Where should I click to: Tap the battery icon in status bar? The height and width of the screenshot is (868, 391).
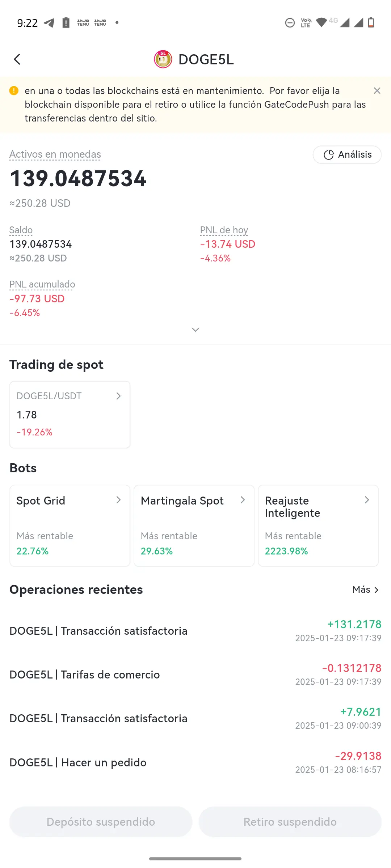pyautogui.click(x=371, y=23)
